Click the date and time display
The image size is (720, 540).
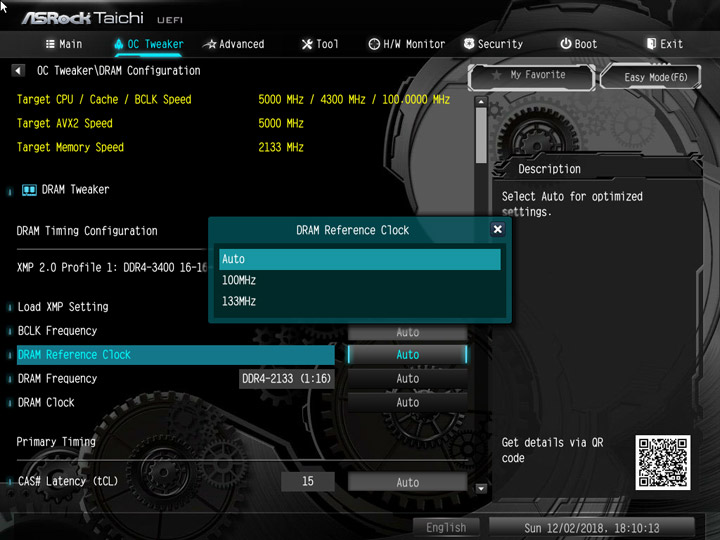[591, 528]
